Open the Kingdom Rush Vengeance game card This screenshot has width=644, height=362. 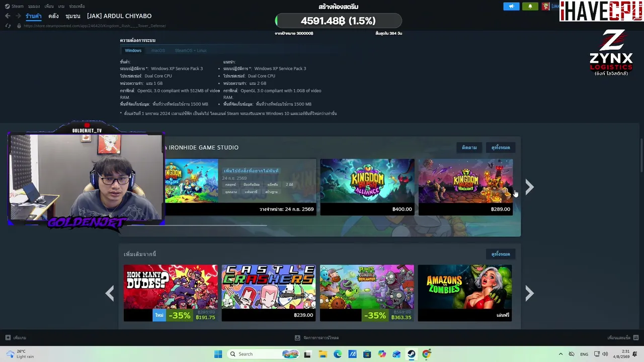point(465,187)
